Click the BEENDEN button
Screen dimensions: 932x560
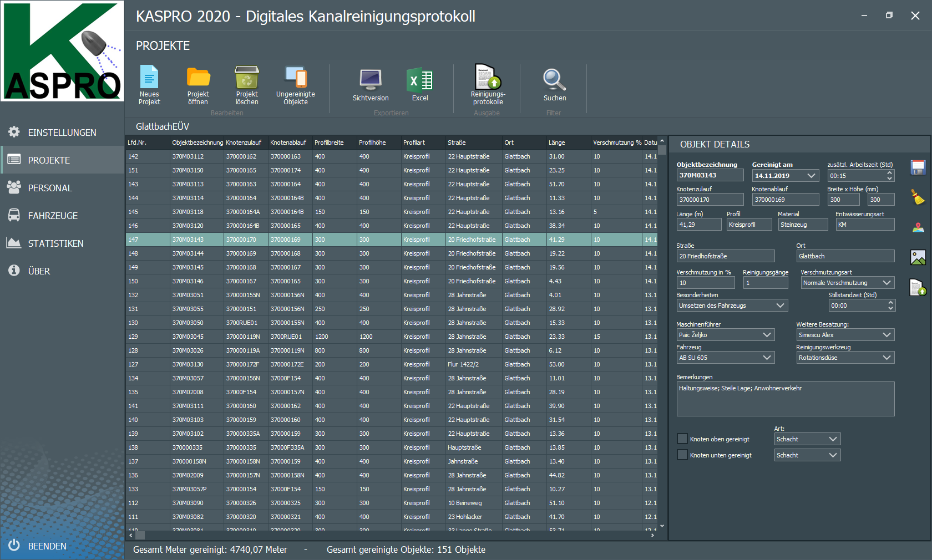point(47,546)
